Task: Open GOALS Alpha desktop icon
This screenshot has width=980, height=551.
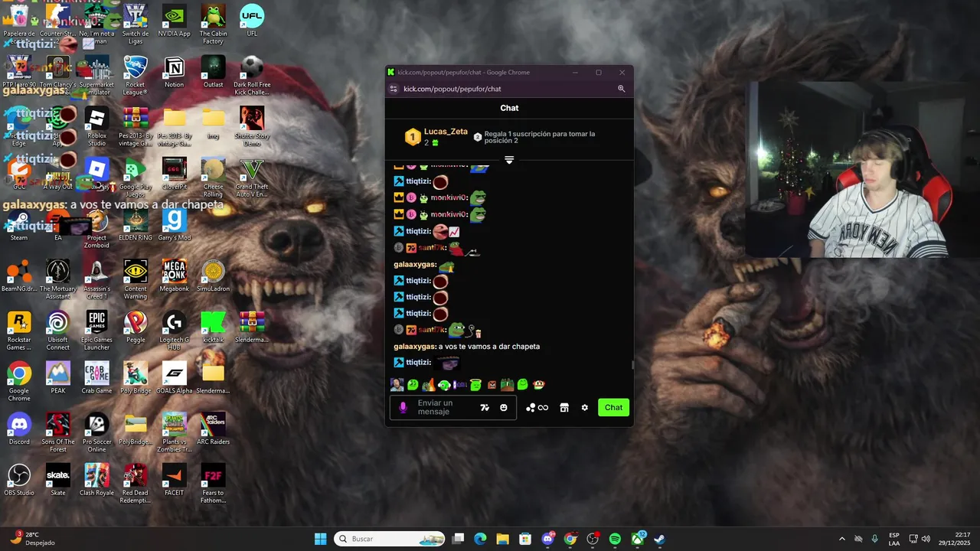Action: click(175, 378)
